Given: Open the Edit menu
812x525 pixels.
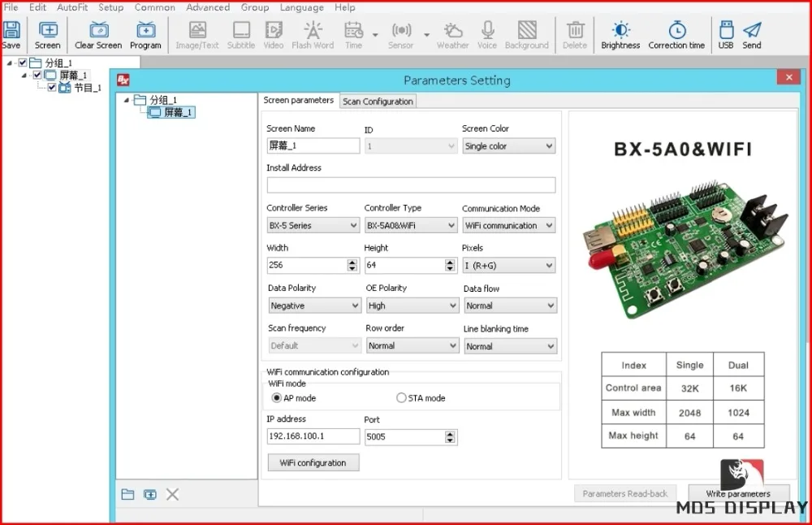Looking at the screenshot, I should click(x=37, y=7).
